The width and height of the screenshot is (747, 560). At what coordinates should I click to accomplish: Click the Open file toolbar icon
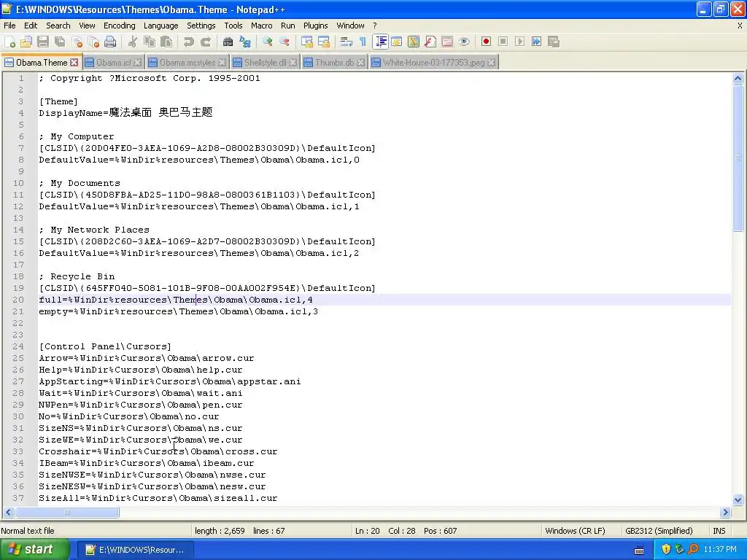(26, 42)
